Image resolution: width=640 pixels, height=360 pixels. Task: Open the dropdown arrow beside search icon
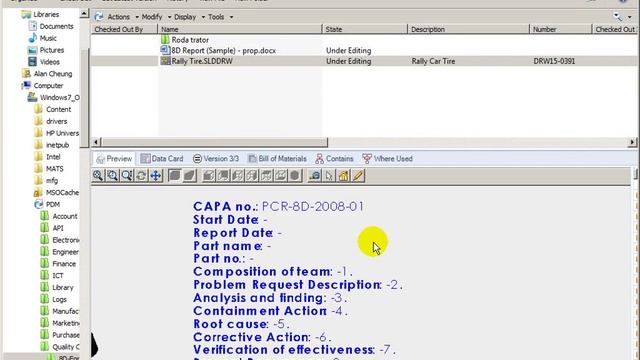(629, 17)
